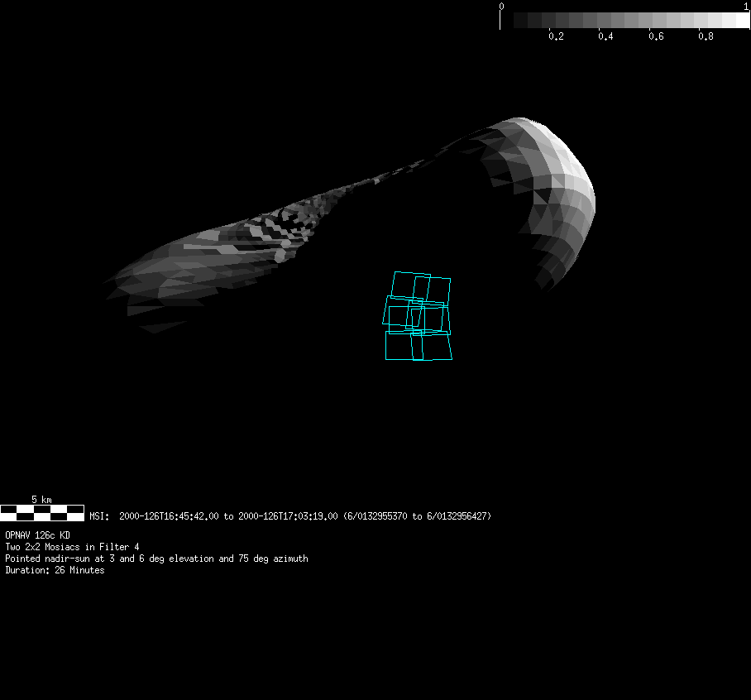
Task: Select the 0.2 tick label on the colorbar
Action: point(556,36)
